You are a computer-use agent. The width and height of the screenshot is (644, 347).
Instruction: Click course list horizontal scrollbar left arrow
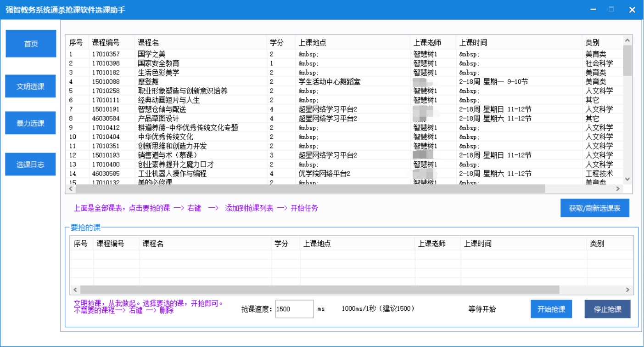coord(71,189)
